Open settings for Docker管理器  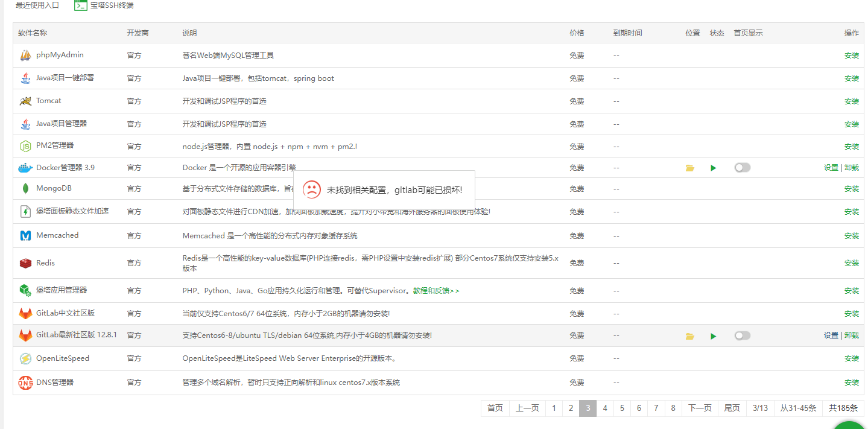[831, 168]
